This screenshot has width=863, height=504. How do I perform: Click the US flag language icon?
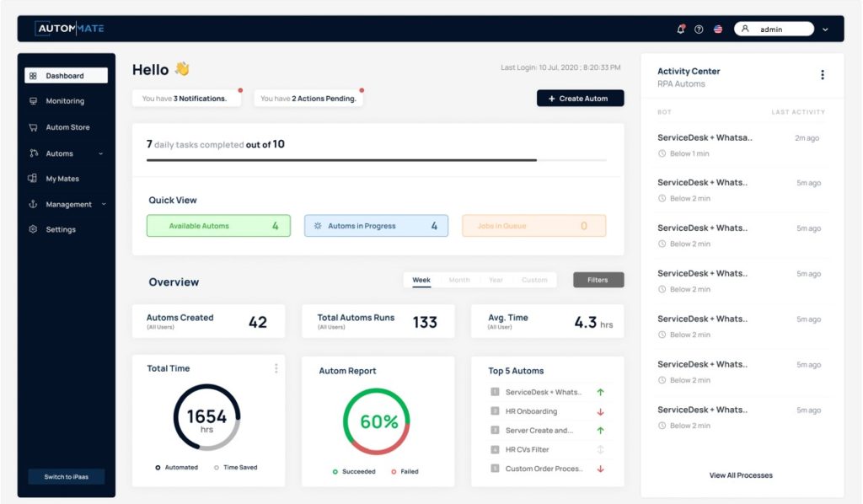(718, 29)
